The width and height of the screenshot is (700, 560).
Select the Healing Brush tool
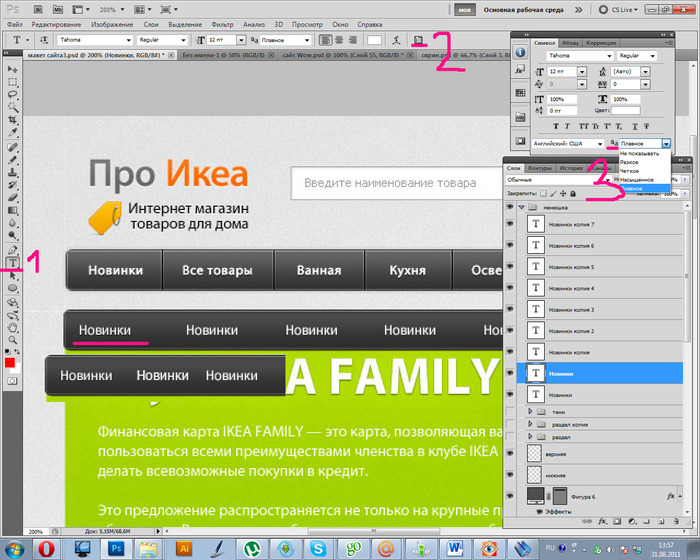click(12, 147)
